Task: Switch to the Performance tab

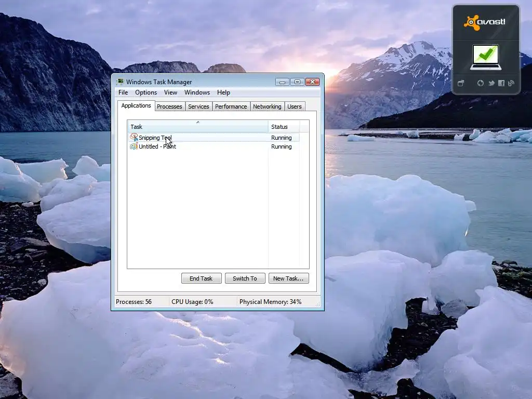Action: [231, 107]
